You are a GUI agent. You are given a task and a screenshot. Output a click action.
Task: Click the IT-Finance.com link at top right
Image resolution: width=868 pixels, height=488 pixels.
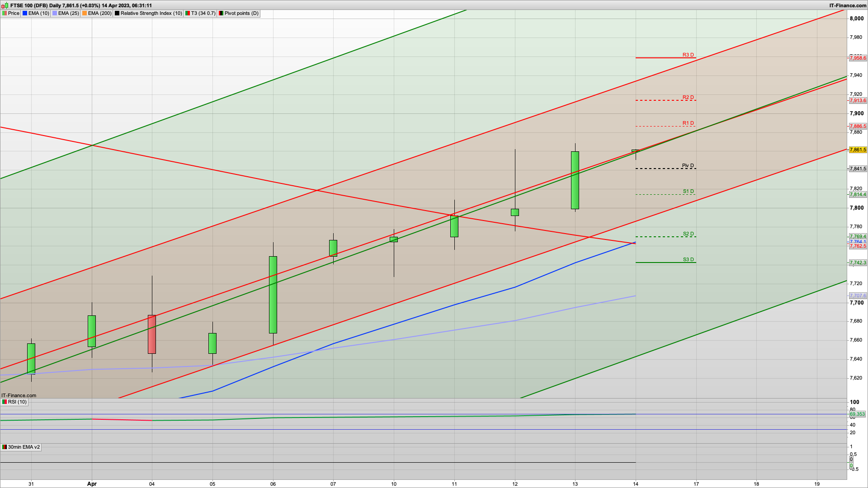click(x=847, y=5)
